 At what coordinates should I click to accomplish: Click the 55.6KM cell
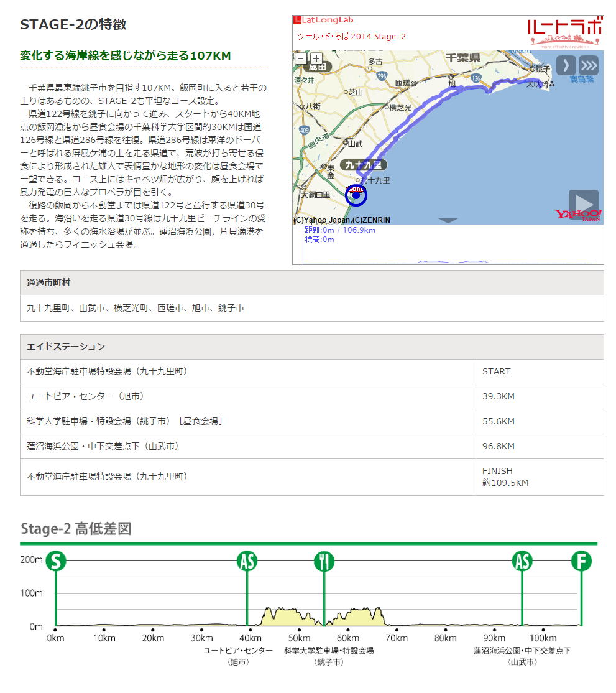click(x=540, y=421)
